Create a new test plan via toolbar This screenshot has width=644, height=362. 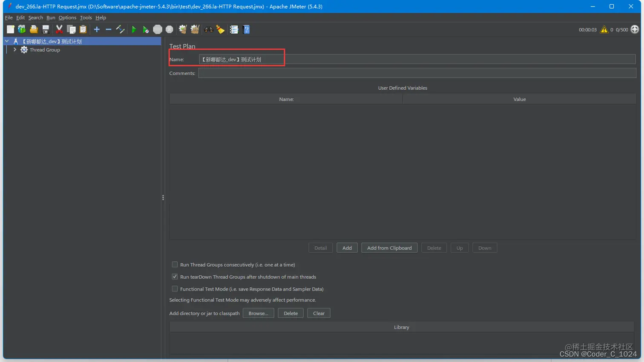point(10,29)
